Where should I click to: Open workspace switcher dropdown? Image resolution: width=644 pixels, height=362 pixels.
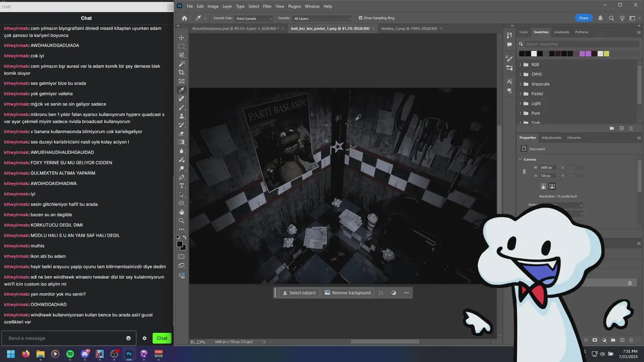(635, 18)
